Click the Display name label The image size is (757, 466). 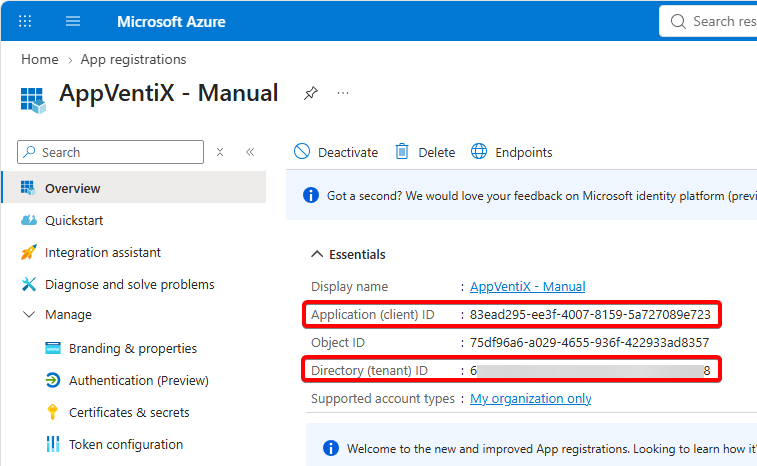pos(349,287)
